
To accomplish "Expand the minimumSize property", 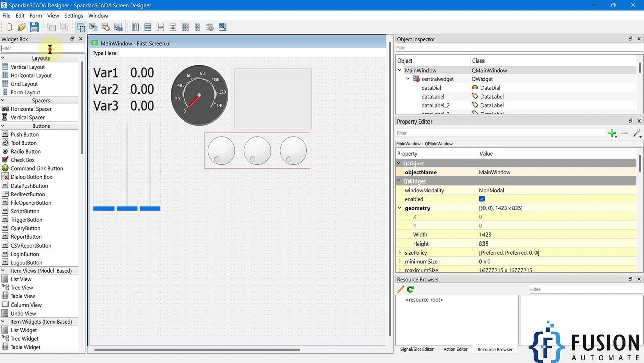I will (x=400, y=261).
